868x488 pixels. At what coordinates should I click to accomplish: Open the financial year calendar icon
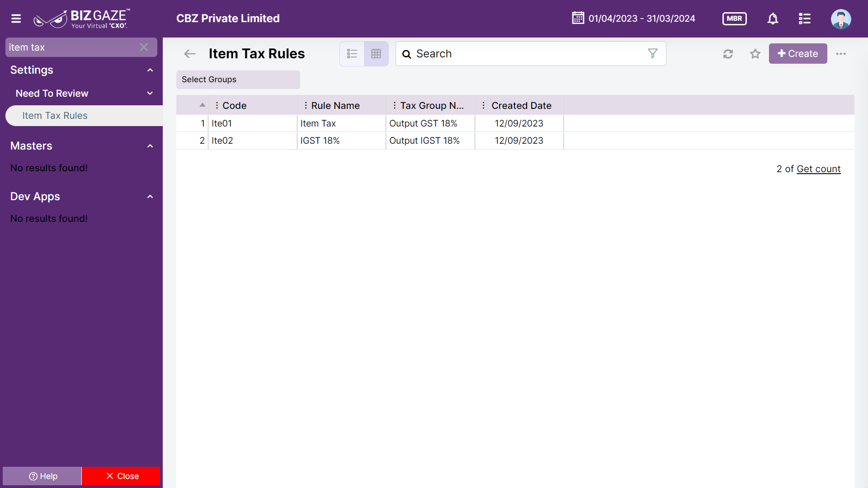coord(578,18)
